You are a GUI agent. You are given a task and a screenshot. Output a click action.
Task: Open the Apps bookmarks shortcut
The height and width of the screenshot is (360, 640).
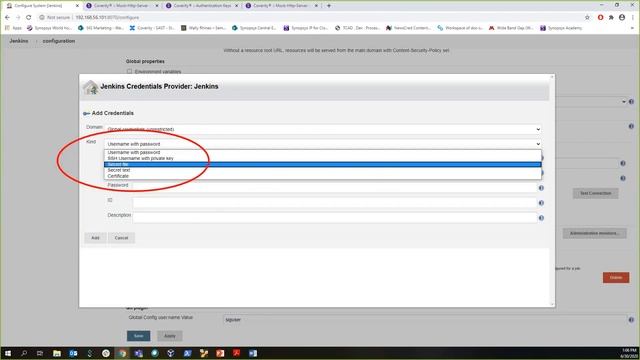(x=13, y=28)
